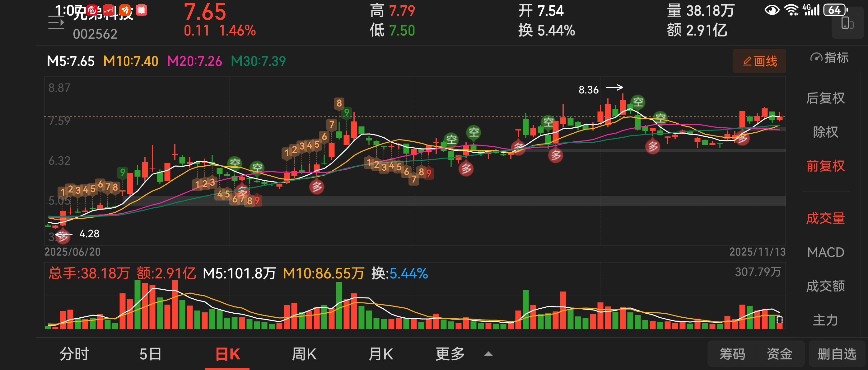Open the 指标 indicator gauge settings
Viewport: 868px width, 370px height.
(829, 58)
